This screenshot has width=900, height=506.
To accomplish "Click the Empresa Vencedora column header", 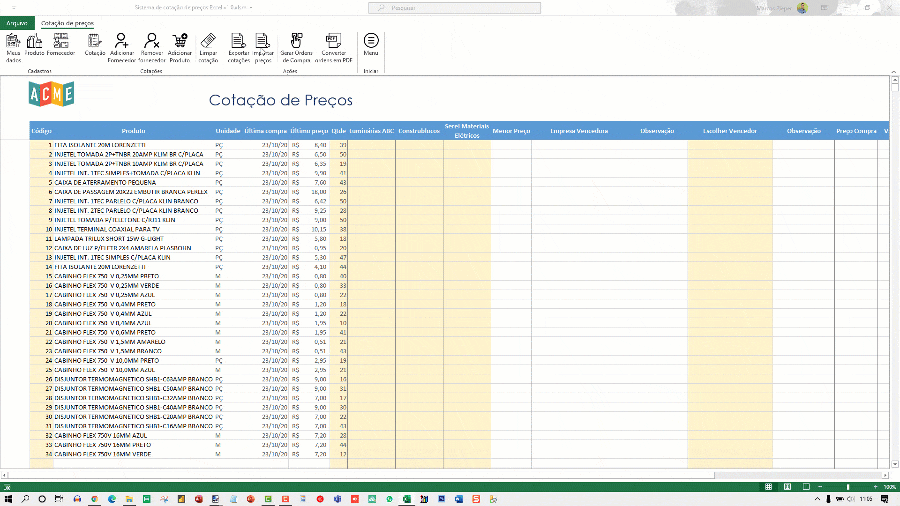I will point(579,131).
